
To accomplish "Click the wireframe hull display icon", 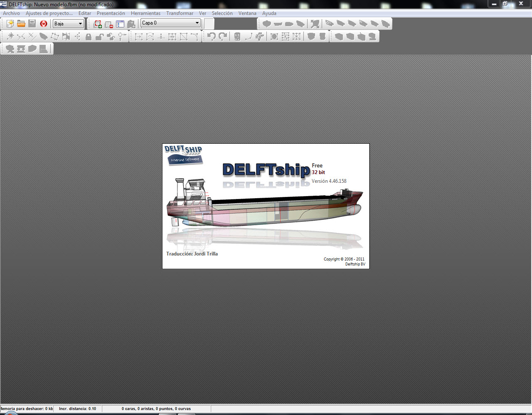I will (330, 24).
